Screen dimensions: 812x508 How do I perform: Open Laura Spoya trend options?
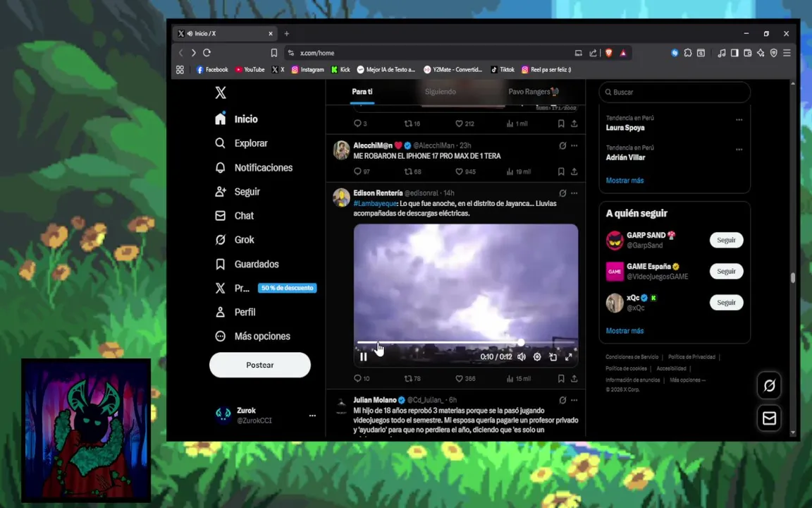click(x=739, y=120)
